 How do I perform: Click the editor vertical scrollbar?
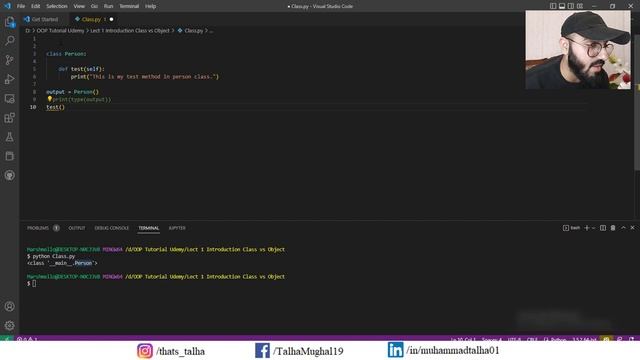(x=637, y=102)
